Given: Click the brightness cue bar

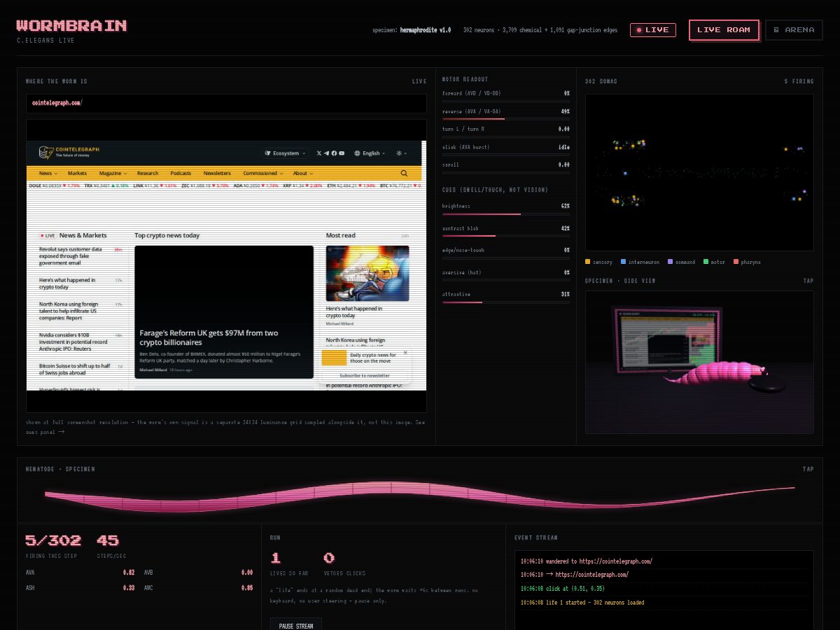Looking at the screenshot, I should (505, 214).
